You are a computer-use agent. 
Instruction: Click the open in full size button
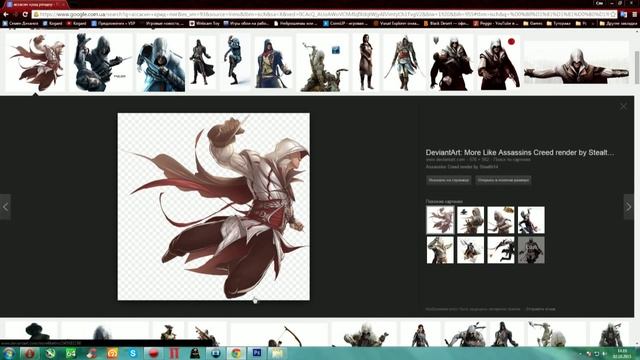point(503,180)
